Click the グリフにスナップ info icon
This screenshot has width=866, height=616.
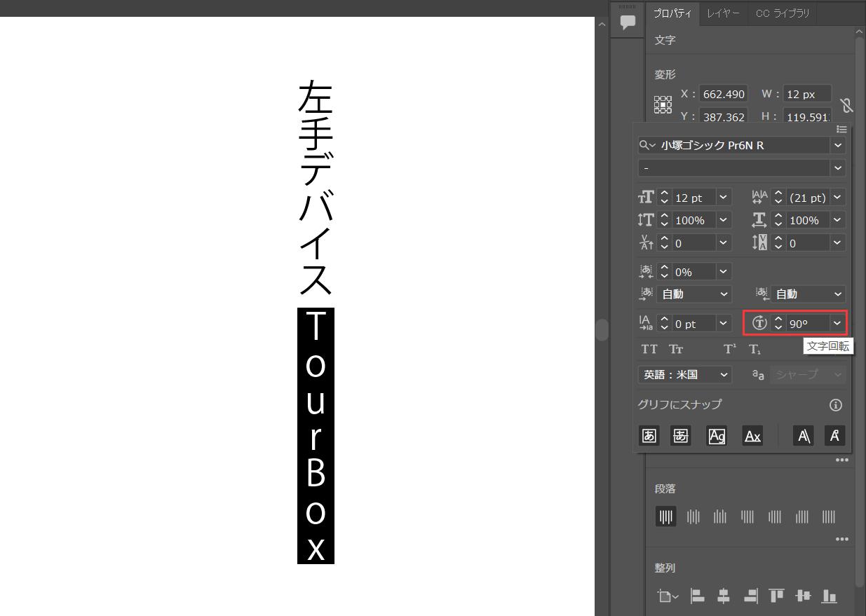(x=835, y=404)
